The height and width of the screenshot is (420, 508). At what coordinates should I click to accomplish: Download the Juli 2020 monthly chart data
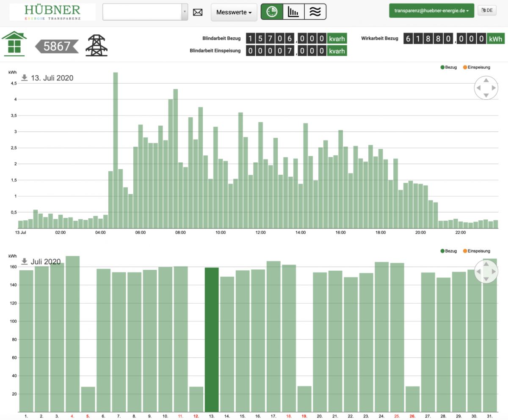[x=25, y=261]
